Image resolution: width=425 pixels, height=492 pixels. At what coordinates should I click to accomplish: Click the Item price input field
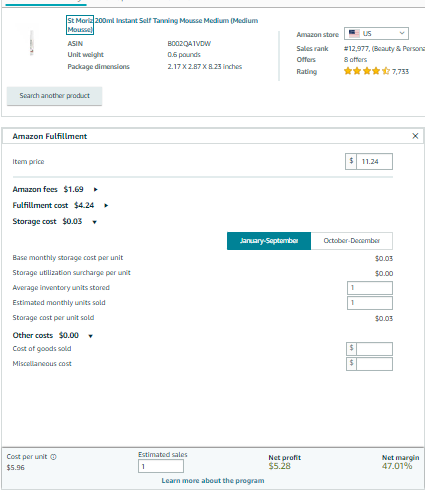(x=374, y=162)
